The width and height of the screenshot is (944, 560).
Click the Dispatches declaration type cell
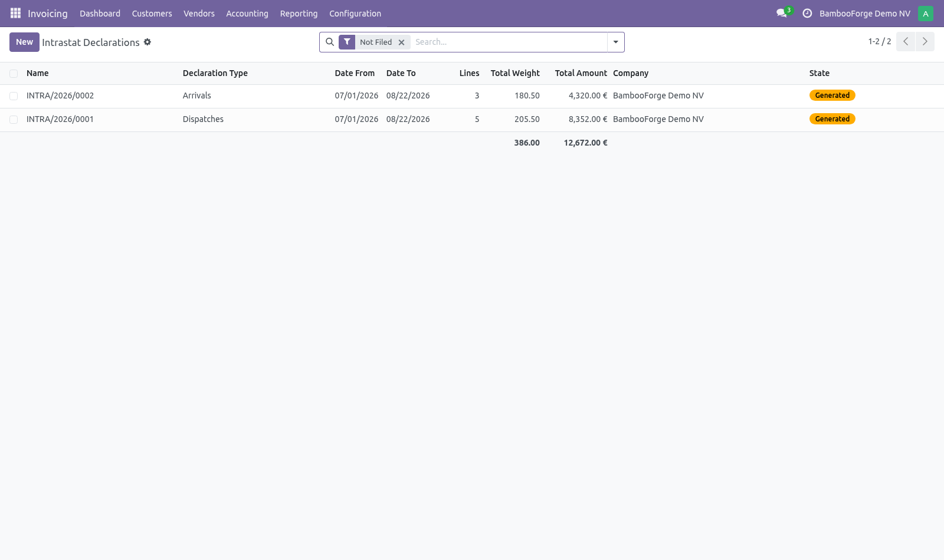[203, 119]
